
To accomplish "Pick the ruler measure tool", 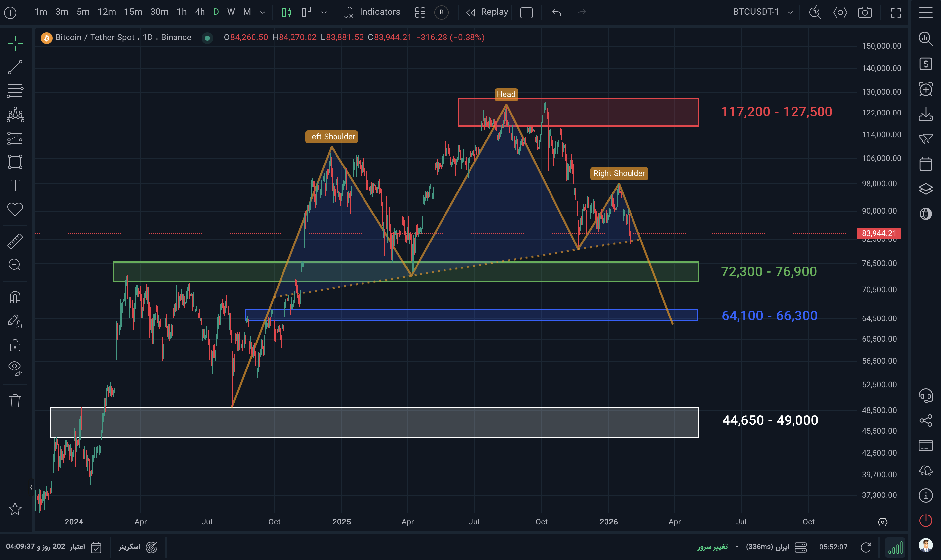I will click(x=15, y=242).
